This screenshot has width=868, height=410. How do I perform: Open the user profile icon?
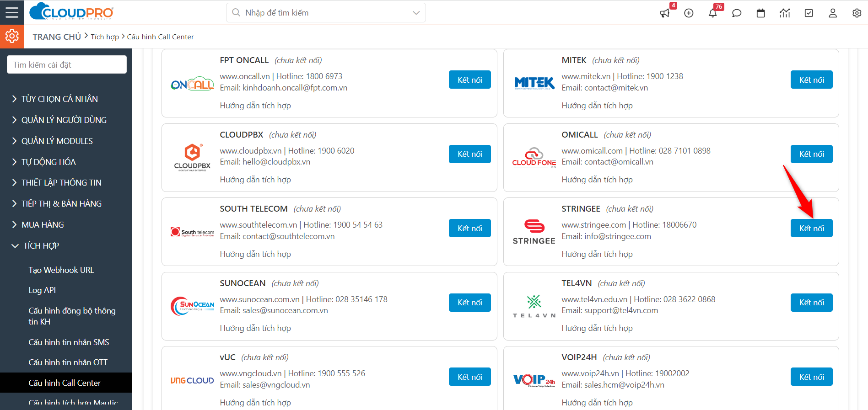click(833, 13)
